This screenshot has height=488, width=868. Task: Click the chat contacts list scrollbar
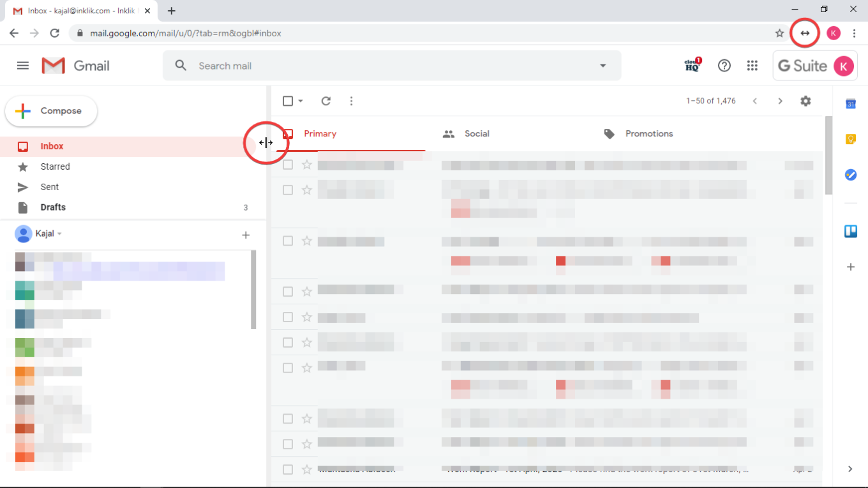pyautogui.click(x=254, y=290)
